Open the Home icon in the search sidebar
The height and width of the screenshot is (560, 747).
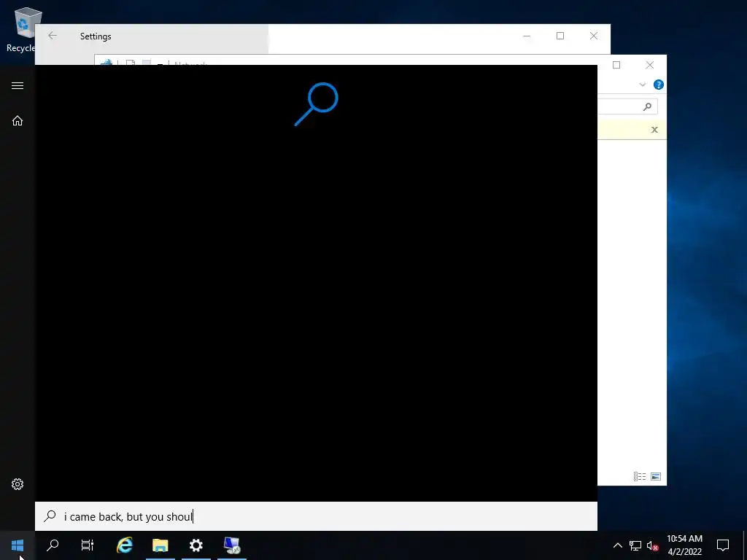pyautogui.click(x=18, y=121)
